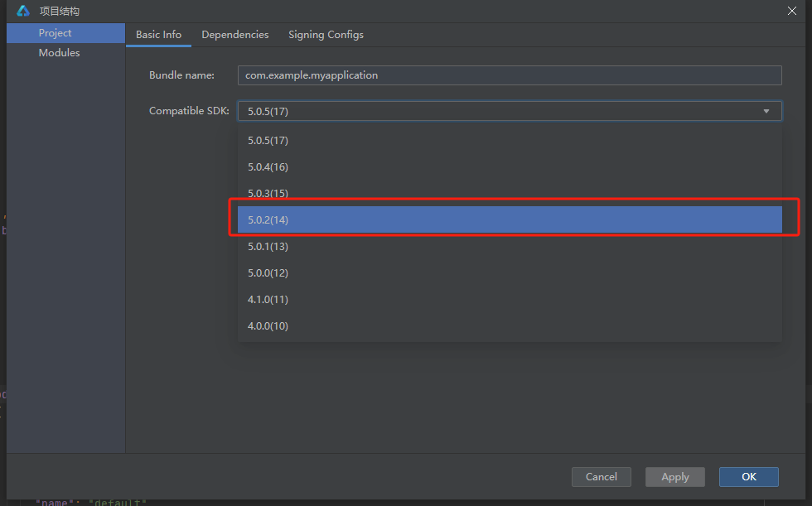Viewport: 812px width, 506px height.
Task: Click the close dialog X icon
Action: (793, 11)
